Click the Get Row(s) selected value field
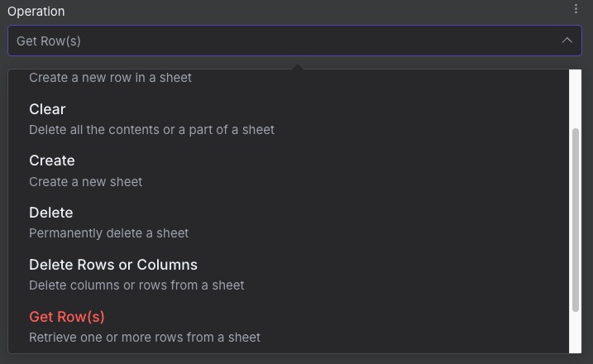The image size is (593, 364). point(49,41)
